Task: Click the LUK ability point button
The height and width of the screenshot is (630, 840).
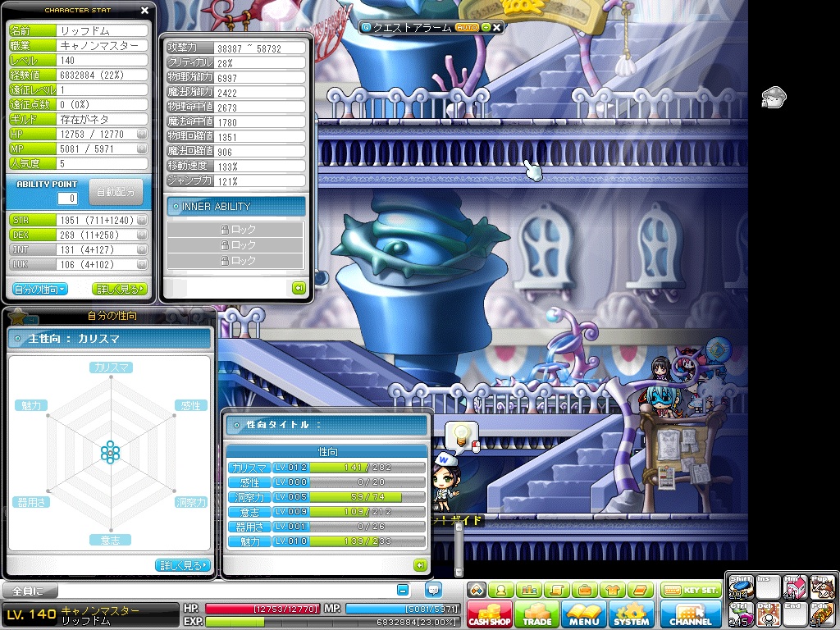Action: pos(142,264)
